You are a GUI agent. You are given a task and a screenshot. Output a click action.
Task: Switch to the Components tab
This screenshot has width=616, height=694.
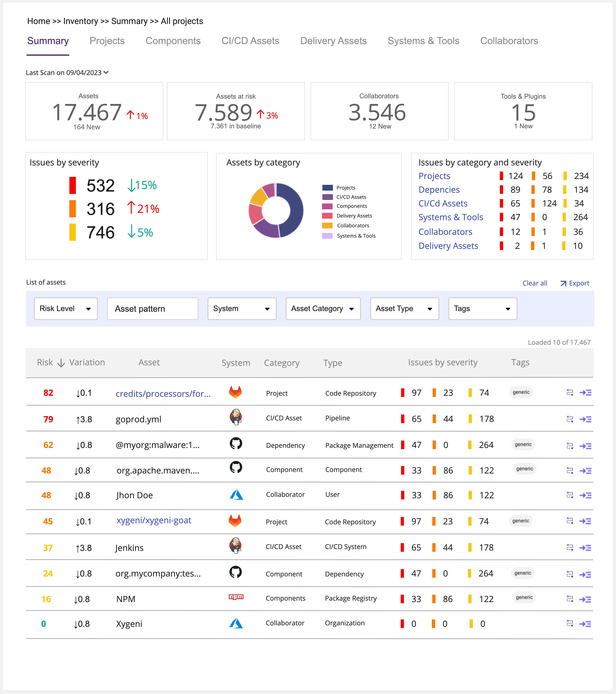(173, 41)
